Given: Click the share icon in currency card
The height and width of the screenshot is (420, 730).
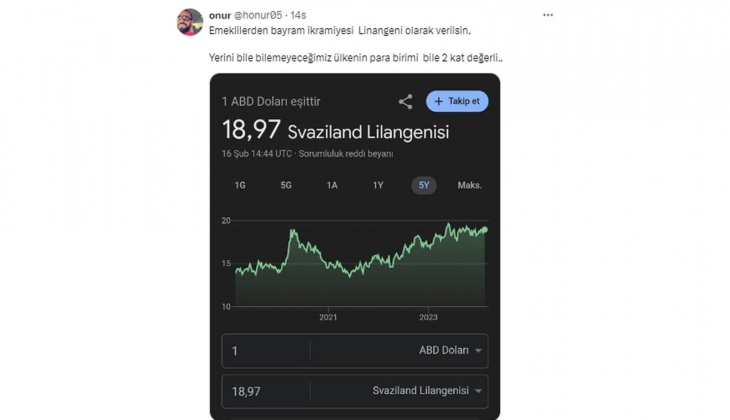Looking at the screenshot, I should [x=405, y=101].
